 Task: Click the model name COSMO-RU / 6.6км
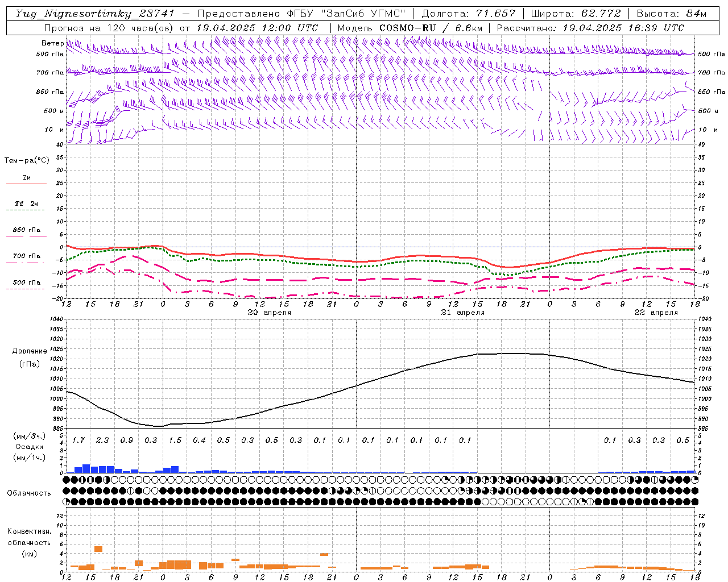pos(431,28)
